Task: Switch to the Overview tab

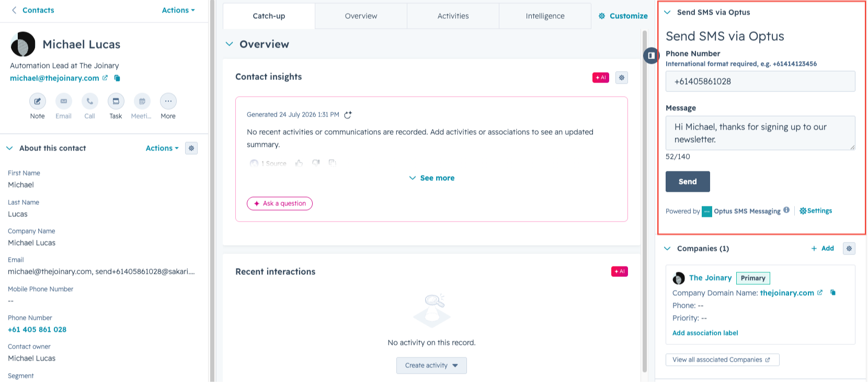Action: pos(361,16)
